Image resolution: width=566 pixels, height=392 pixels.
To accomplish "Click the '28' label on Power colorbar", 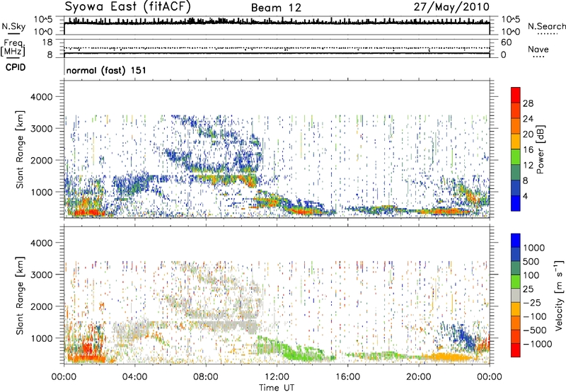I will (528, 103).
